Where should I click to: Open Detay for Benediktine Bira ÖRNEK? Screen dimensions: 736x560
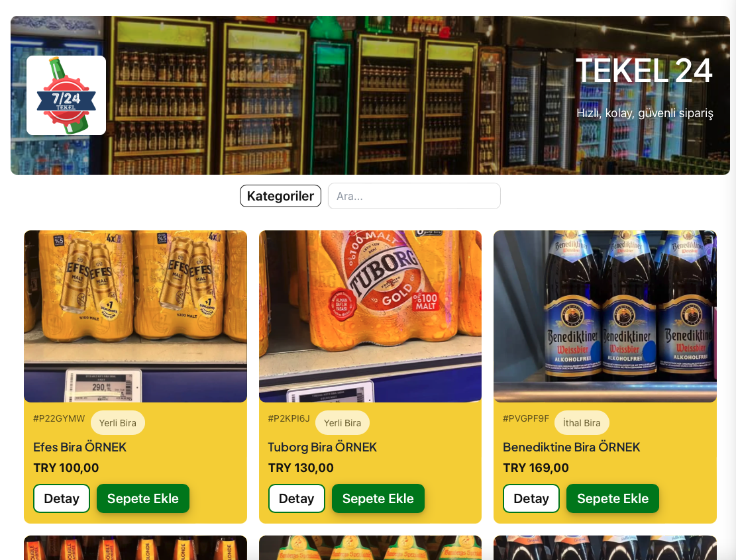tap(531, 498)
